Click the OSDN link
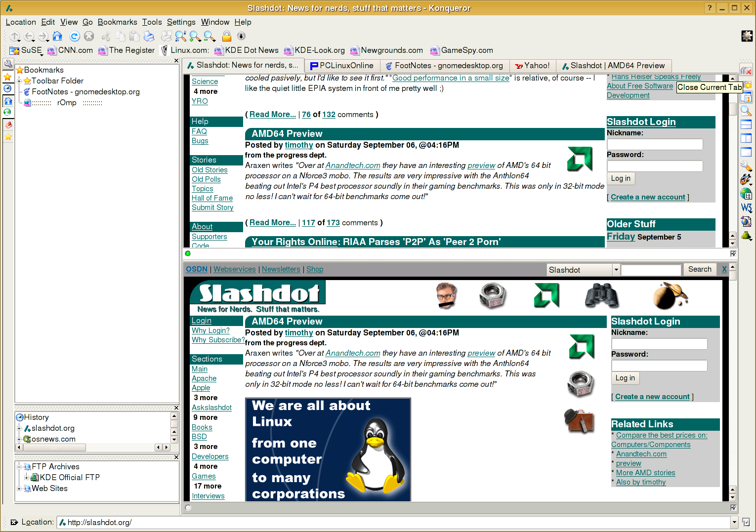Screen dimensions: 756x532 [197, 269]
